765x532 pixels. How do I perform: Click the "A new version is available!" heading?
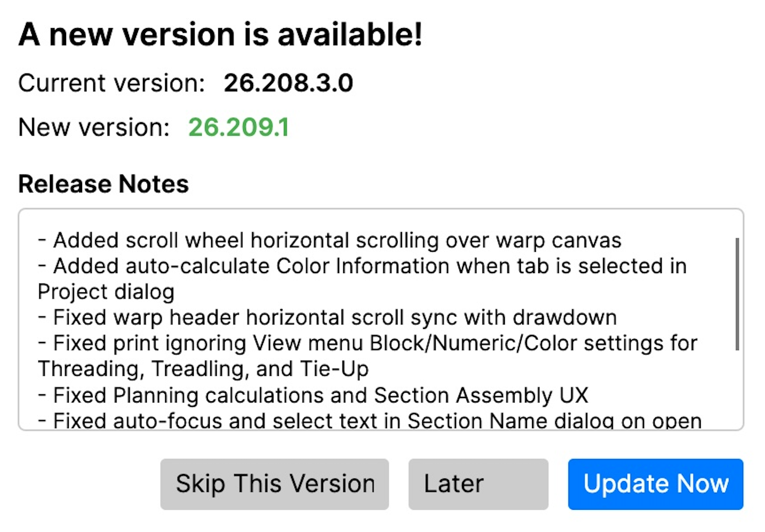[x=220, y=35]
